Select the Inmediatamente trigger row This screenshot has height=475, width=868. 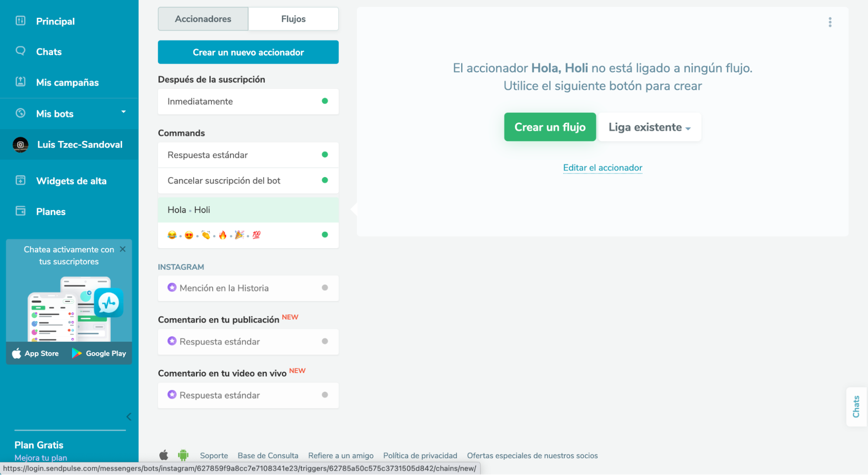tap(248, 102)
